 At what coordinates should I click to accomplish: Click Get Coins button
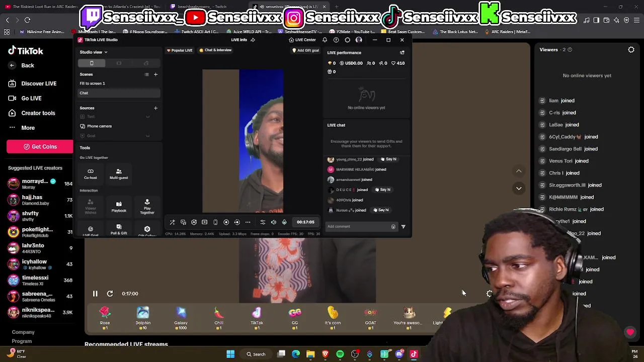[x=40, y=147]
